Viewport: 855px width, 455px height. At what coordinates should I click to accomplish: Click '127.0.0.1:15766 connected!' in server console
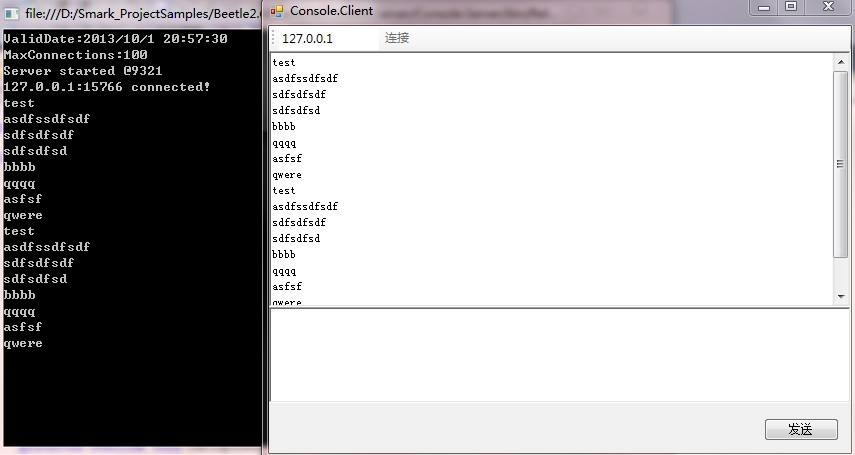coord(106,87)
